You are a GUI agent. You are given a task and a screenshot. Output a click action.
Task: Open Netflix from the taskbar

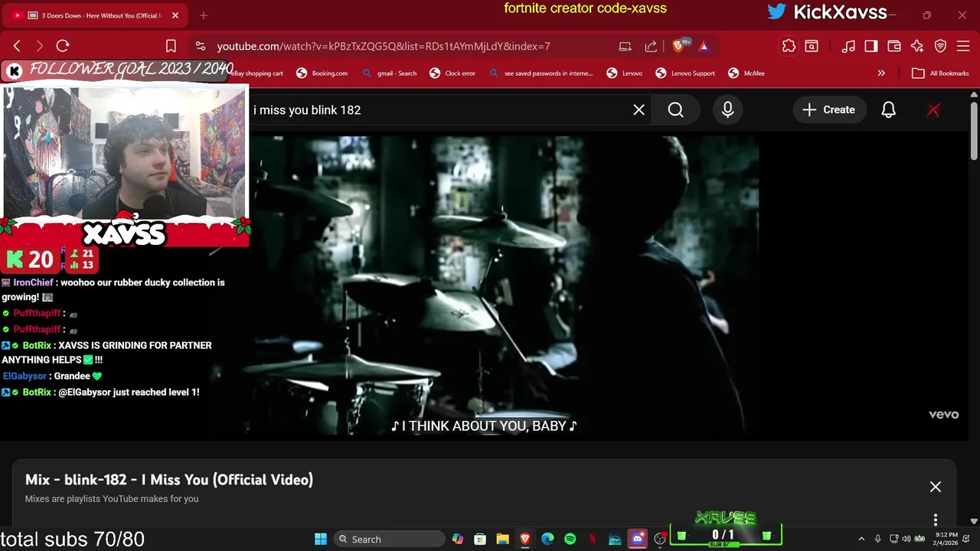coord(593,540)
